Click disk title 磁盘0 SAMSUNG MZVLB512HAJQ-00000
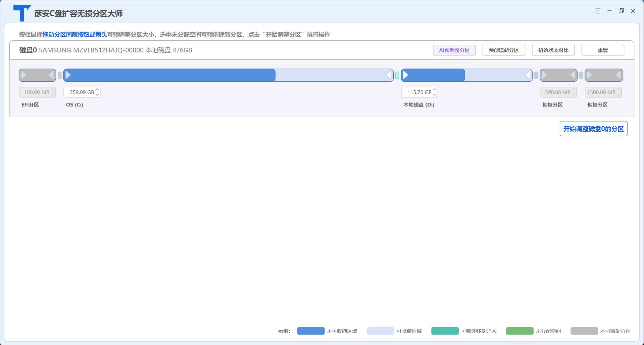Viewport: 644px width, 345px height. [82, 50]
